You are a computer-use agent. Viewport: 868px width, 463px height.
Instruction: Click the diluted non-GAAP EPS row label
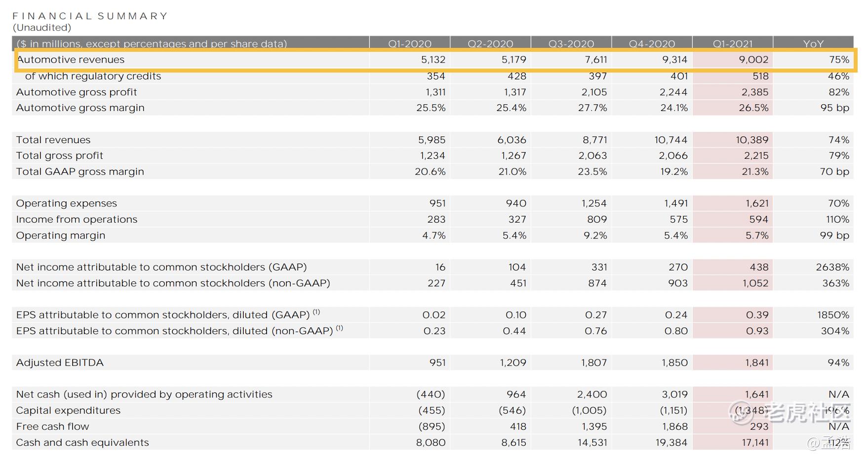click(x=180, y=330)
